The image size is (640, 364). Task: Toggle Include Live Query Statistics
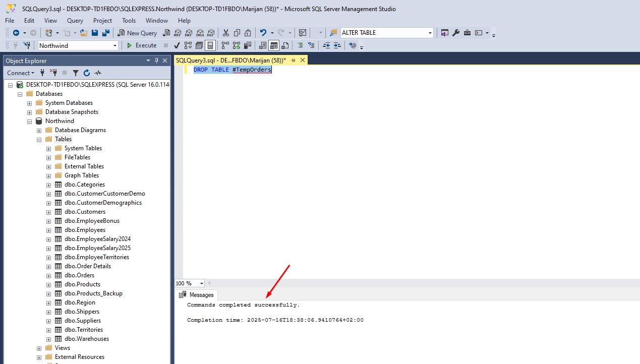[x=236, y=45]
